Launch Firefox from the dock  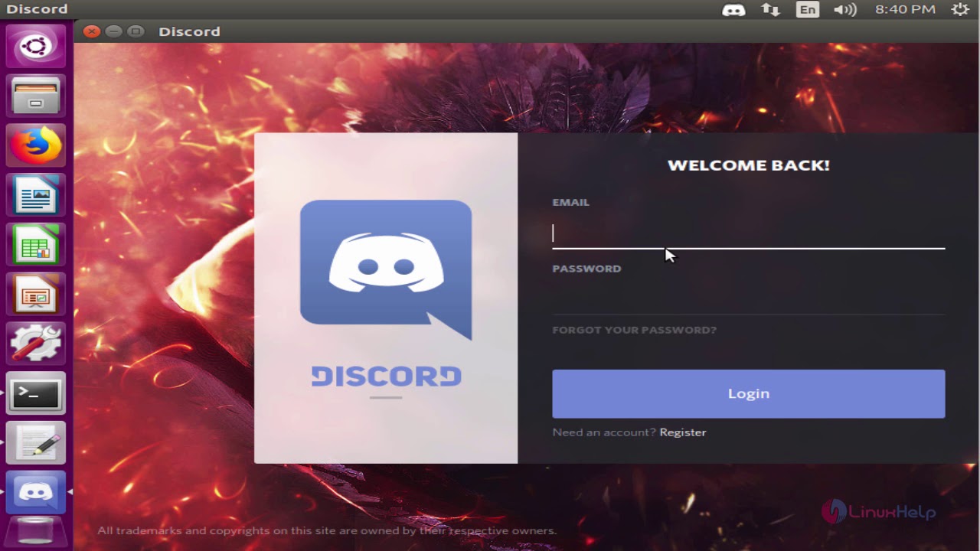[x=35, y=145]
